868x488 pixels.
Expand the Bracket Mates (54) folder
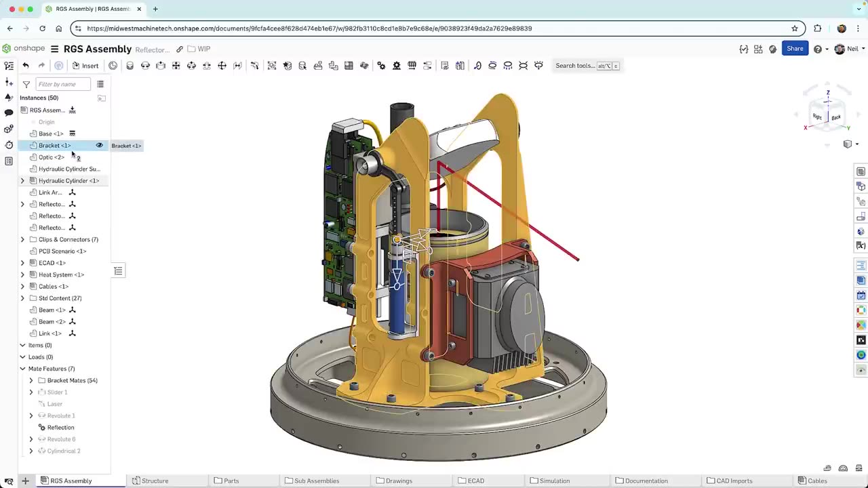31,380
